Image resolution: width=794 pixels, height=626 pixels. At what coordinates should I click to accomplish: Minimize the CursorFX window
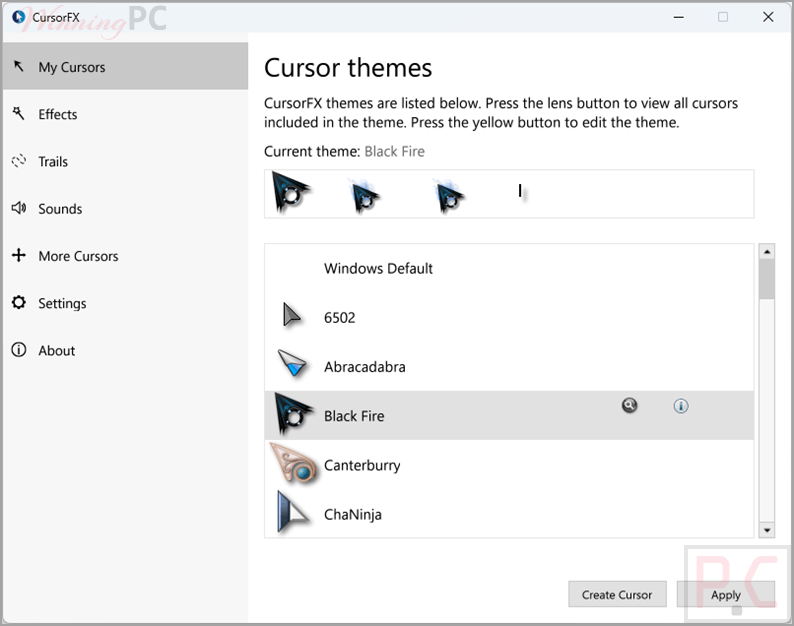click(x=679, y=17)
